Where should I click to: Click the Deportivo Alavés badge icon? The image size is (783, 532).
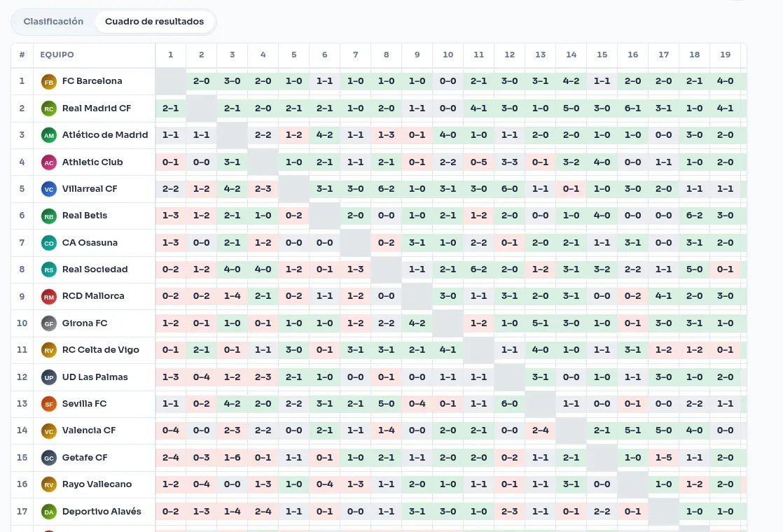(x=49, y=512)
